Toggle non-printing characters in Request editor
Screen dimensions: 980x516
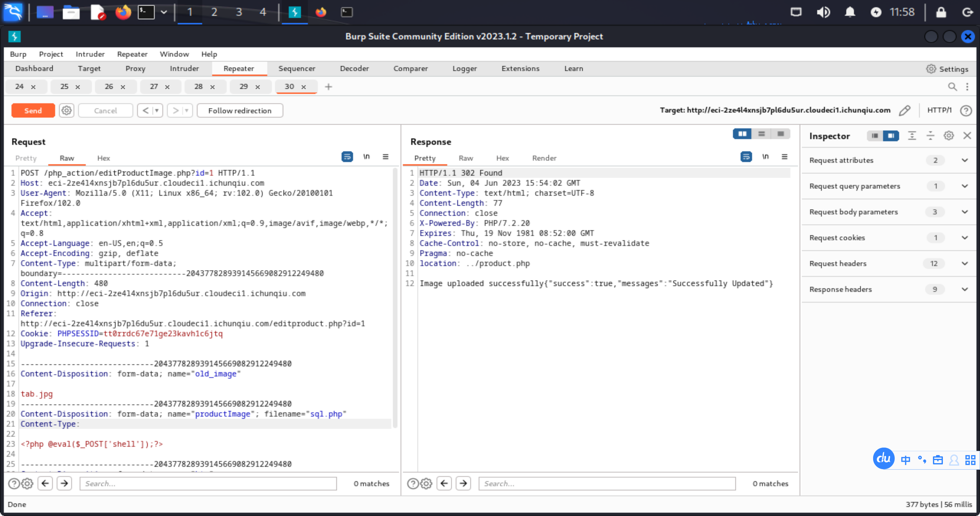(x=366, y=156)
